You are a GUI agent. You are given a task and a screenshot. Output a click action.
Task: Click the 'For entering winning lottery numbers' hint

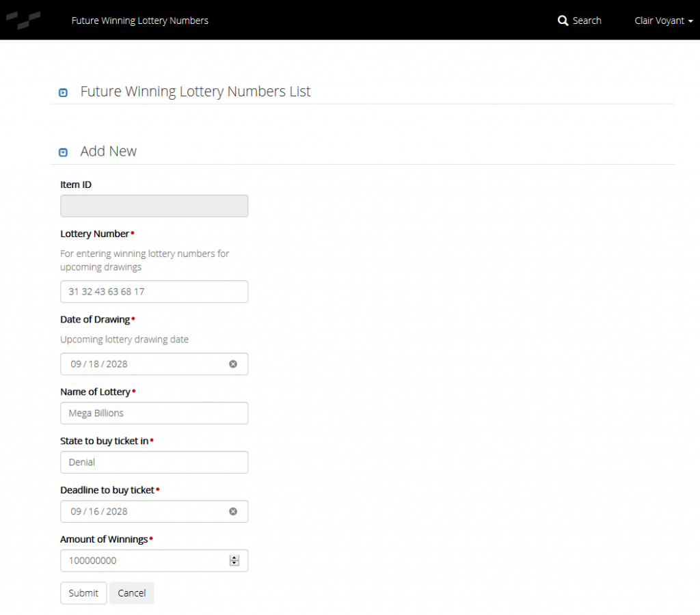145,260
